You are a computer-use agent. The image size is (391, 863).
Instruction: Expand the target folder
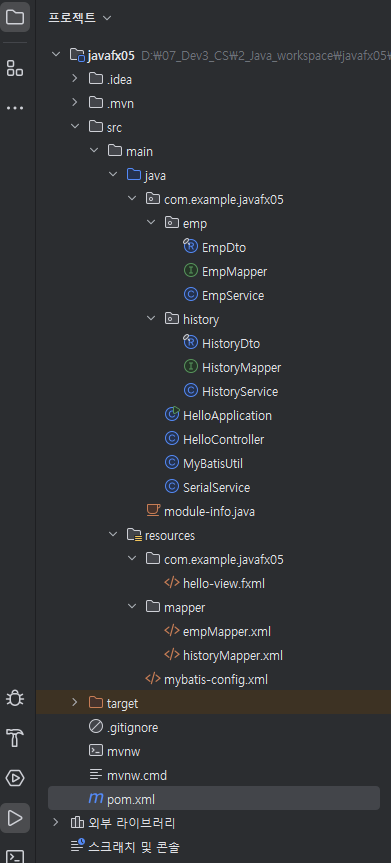pyautogui.click(x=74, y=703)
